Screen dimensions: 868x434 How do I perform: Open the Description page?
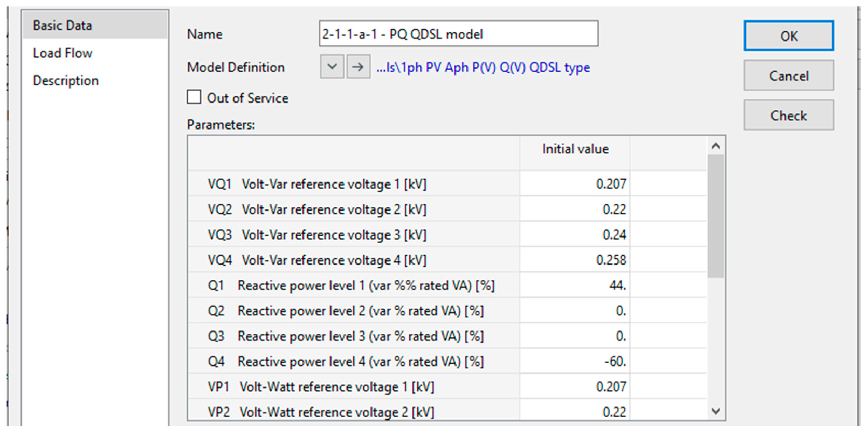coord(66,80)
